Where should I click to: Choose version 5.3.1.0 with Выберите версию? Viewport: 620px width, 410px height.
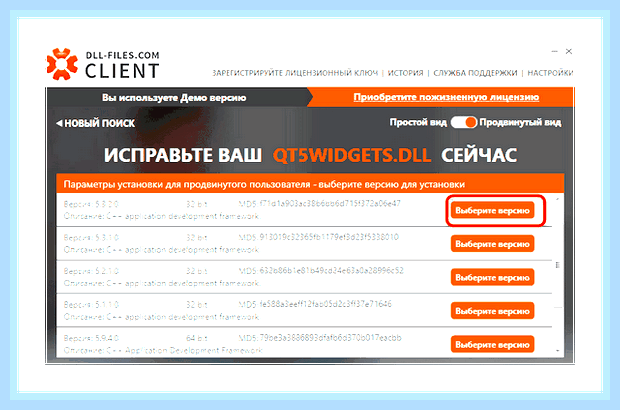pos(492,244)
